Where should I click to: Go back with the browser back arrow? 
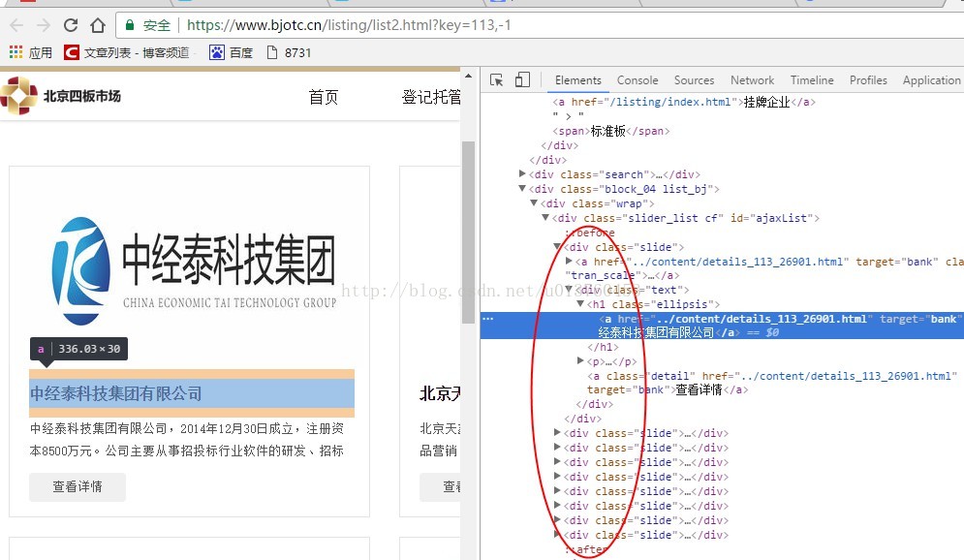16,25
